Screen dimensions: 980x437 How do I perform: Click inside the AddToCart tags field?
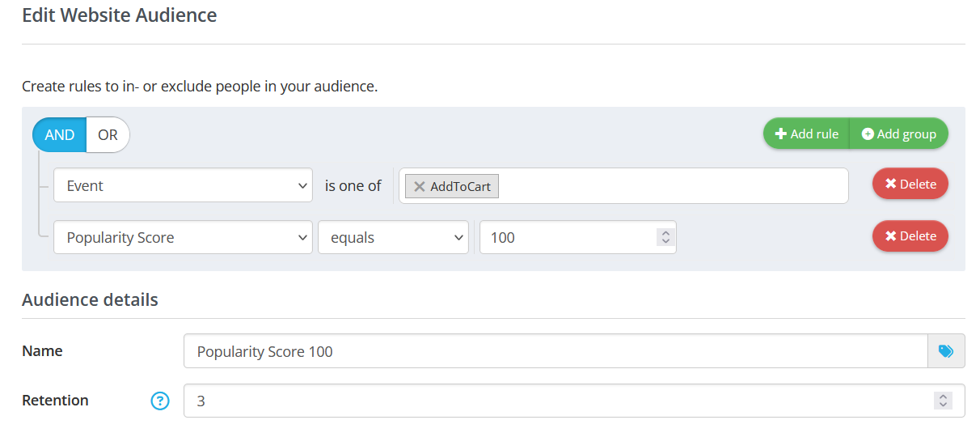[x=623, y=185]
